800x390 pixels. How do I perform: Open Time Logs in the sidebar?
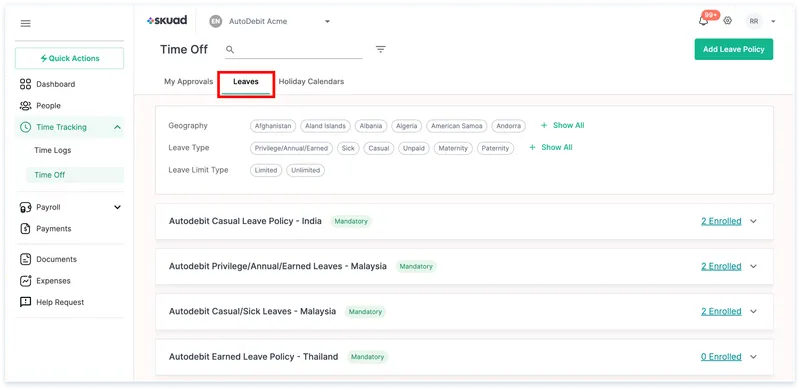pos(53,151)
